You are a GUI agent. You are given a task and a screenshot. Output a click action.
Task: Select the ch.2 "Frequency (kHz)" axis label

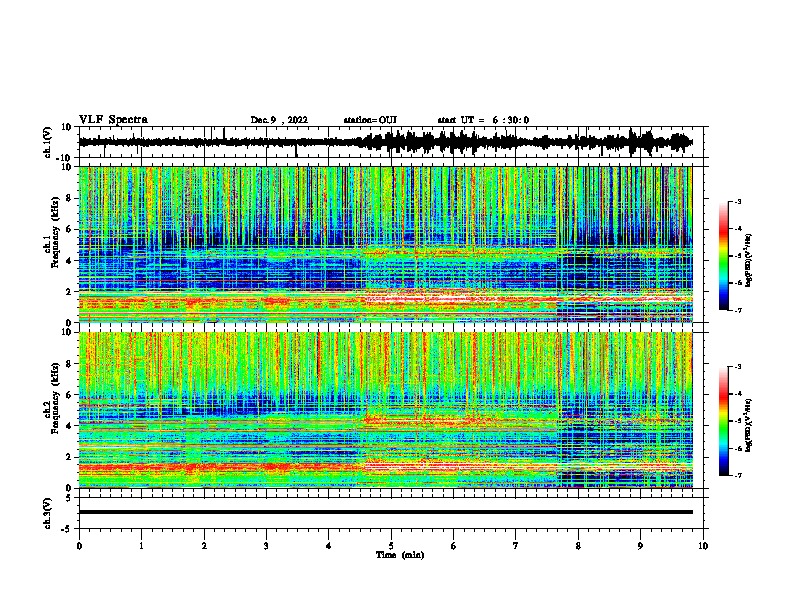(55, 398)
